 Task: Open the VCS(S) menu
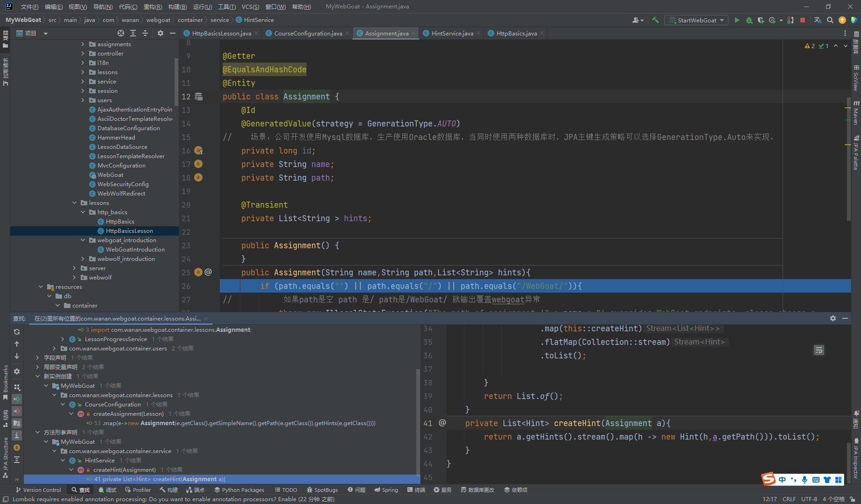250,7
